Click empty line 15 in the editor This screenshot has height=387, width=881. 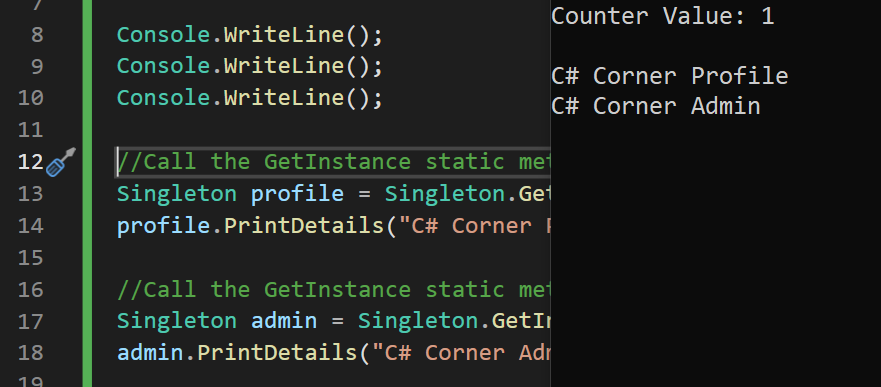click(331, 257)
